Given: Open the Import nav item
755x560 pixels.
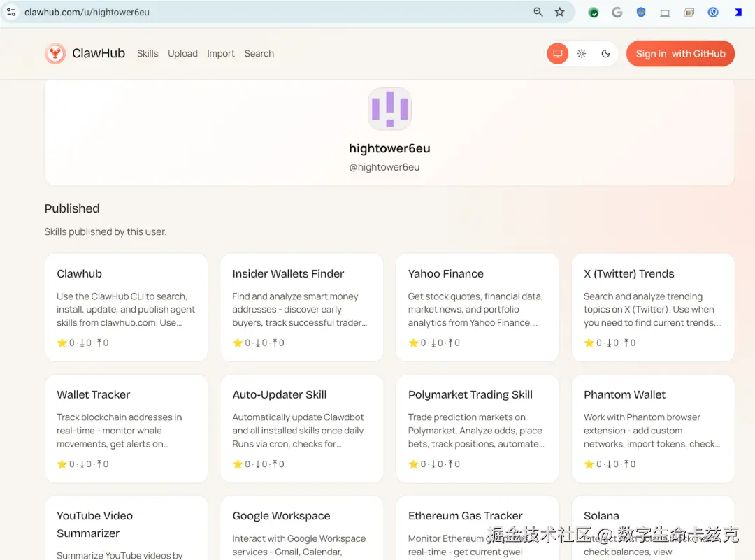Looking at the screenshot, I should [x=221, y=53].
